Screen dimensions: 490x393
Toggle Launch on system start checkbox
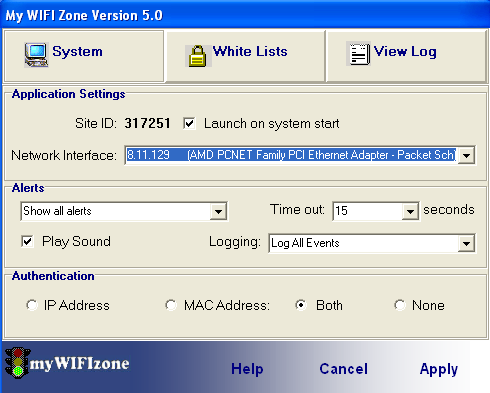tap(189, 124)
